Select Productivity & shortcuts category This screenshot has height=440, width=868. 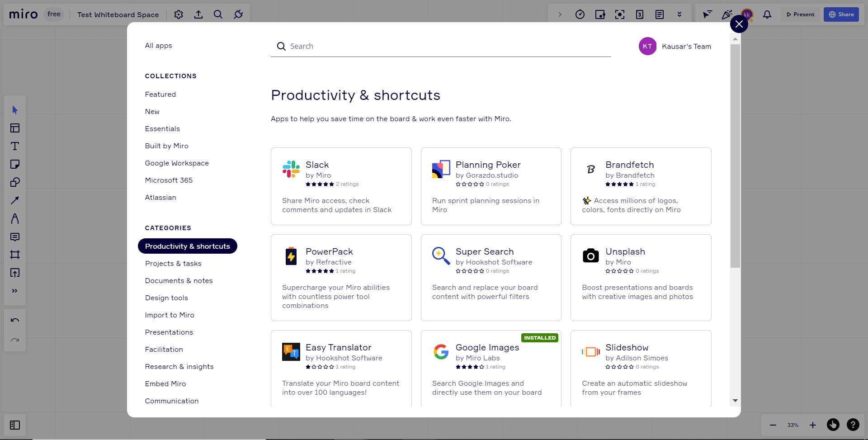(188, 246)
